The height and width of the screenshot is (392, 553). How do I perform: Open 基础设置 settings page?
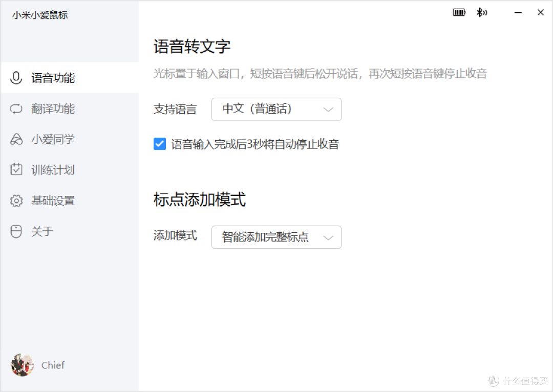click(53, 201)
